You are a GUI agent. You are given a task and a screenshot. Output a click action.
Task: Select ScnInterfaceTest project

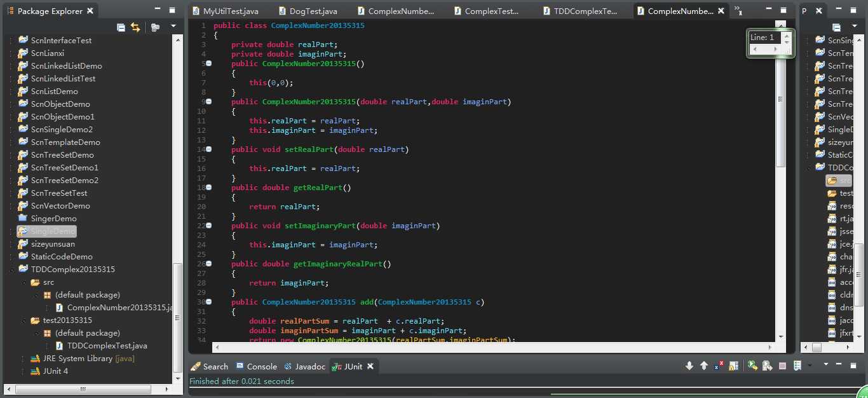[x=61, y=40]
